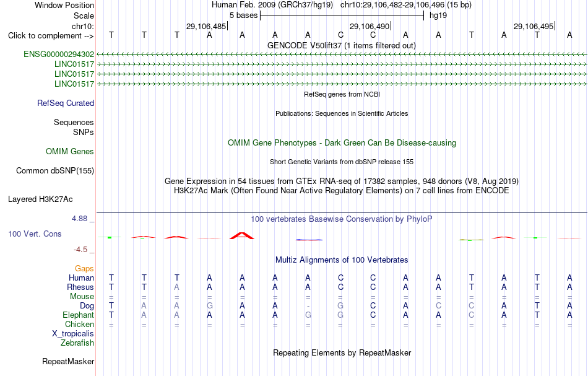Select the Zebrafish species label
The image size is (588, 376).
tap(77, 343)
